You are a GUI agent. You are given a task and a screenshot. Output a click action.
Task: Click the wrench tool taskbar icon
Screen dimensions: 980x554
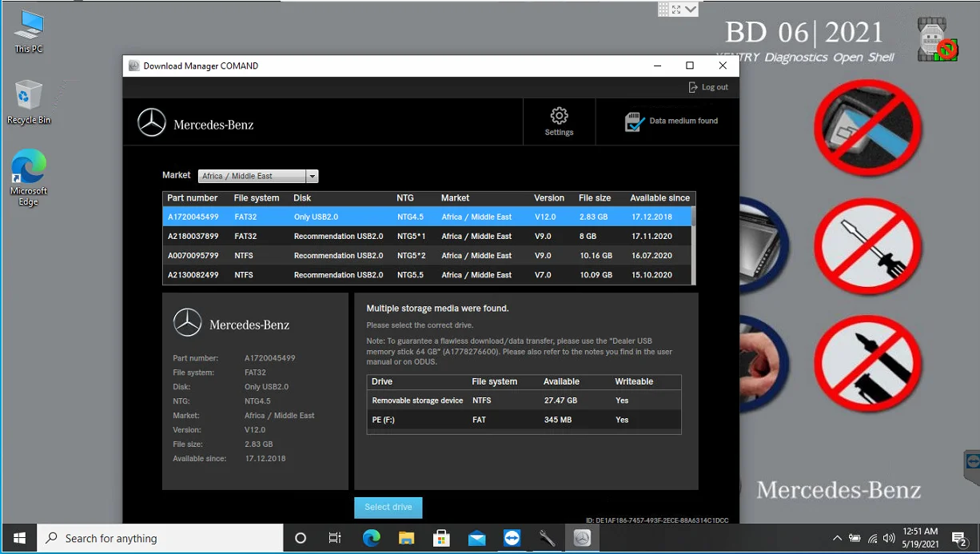tap(547, 538)
